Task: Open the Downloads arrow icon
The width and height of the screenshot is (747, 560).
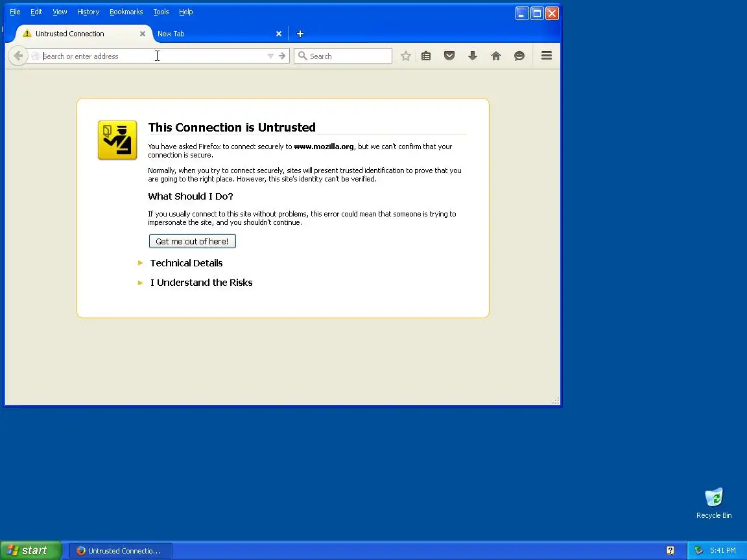Action: point(473,56)
